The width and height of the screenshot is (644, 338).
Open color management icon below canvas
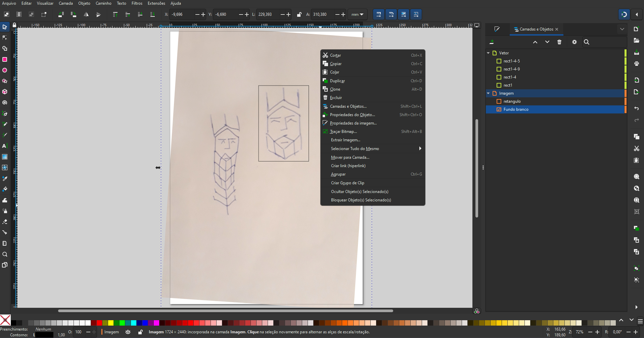click(477, 311)
